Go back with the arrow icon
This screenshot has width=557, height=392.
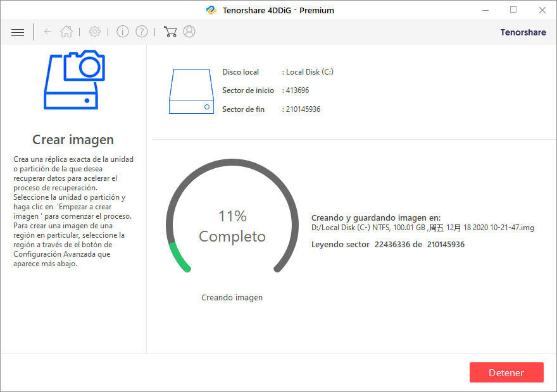click(47, 32)
